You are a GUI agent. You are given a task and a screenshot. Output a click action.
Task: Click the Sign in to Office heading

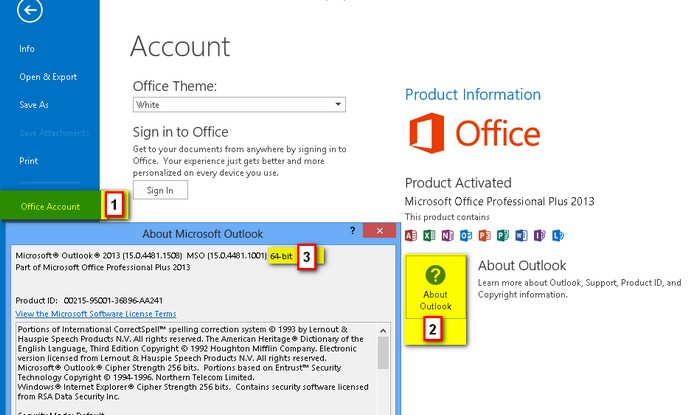(180, 132)
